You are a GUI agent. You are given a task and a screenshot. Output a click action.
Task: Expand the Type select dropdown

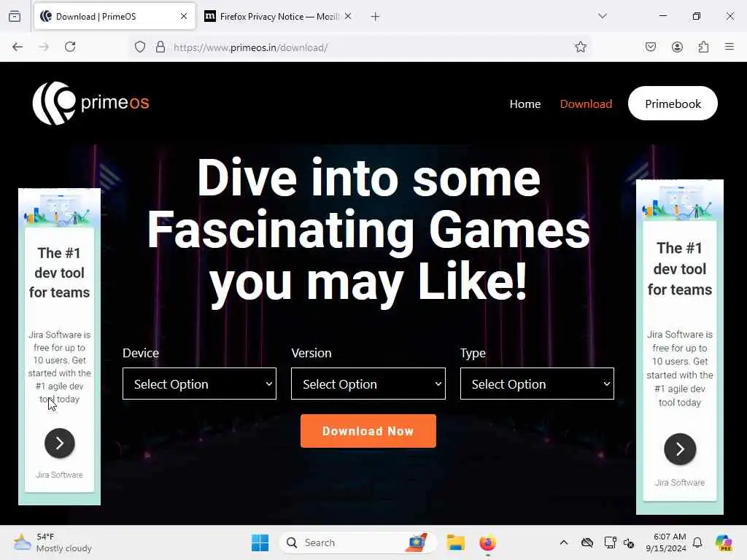pos(537,384)
